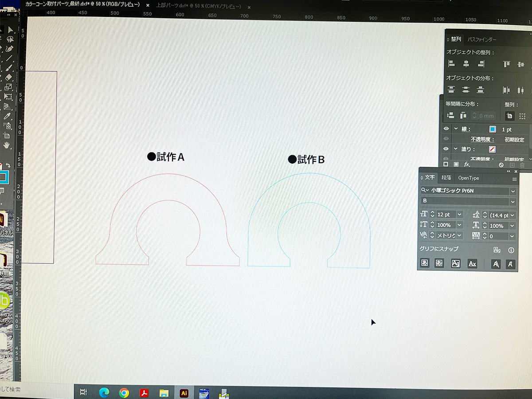Open the font size 12 pt dropdown

click(x=459, y=215)
